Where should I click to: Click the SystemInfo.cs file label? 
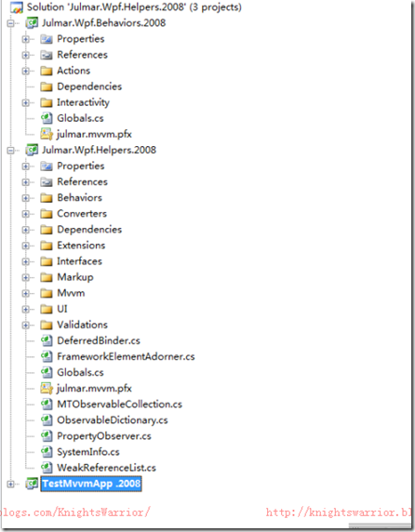pos(88,452)
